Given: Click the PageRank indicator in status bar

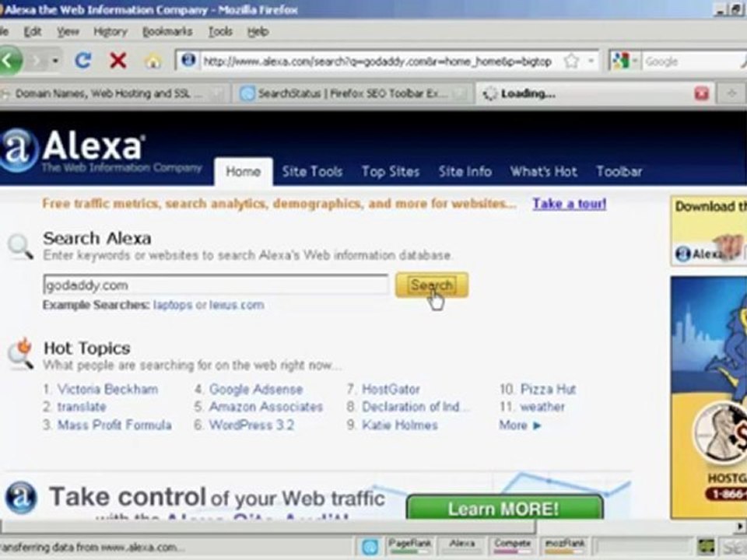Looking at the screenshot, I should coord(409,546).
